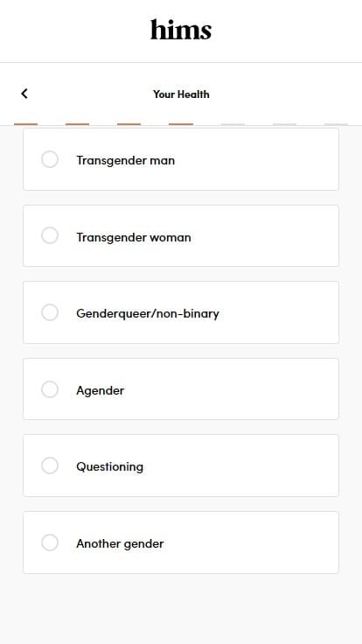Select the Transgender man radio button
Viewport: 362px width, 644px height.
(x=50, y=159)
